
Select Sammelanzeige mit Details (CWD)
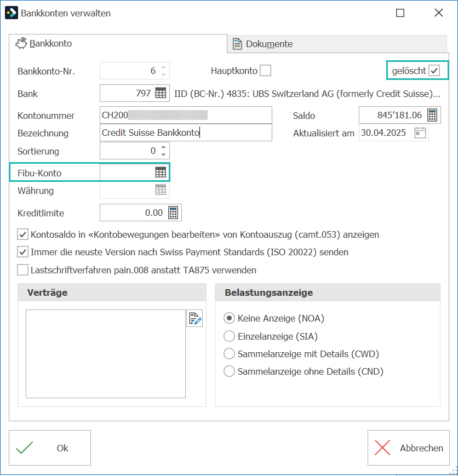[x=230, y=354]
